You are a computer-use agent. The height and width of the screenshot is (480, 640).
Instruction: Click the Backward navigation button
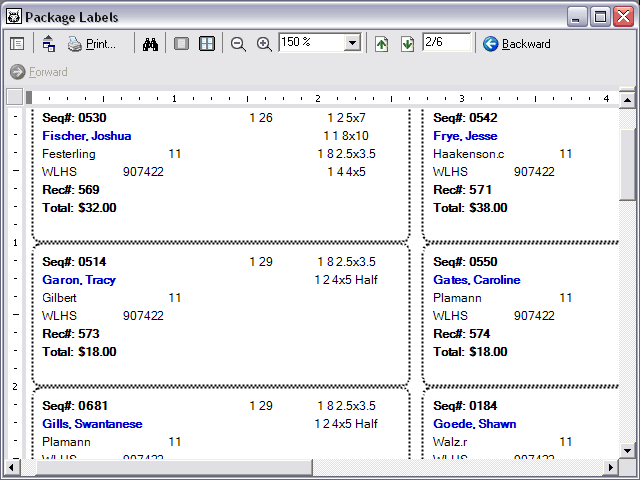coord(516,44)
